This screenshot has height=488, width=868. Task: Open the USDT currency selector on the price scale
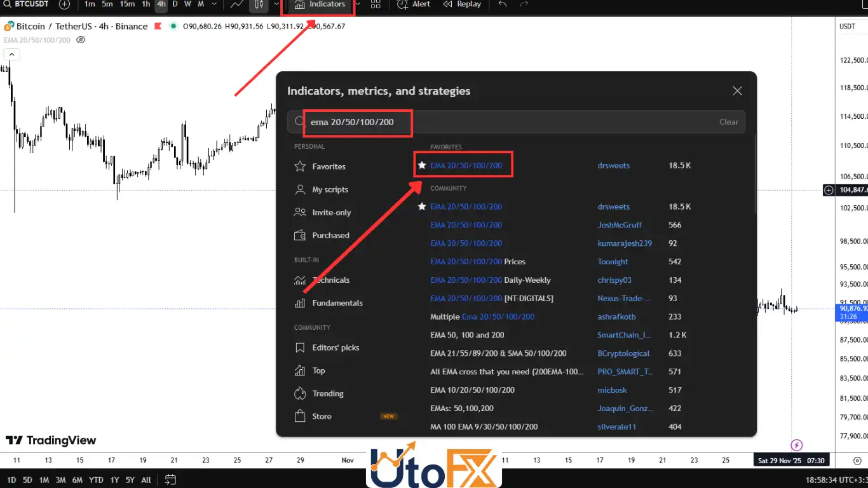click(x=848, y=26)
